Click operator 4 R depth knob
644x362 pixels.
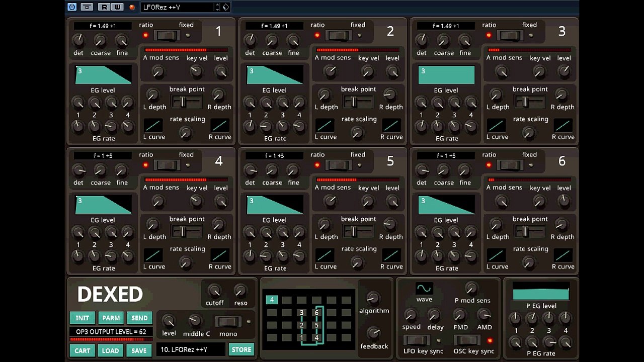coord(218,224)
